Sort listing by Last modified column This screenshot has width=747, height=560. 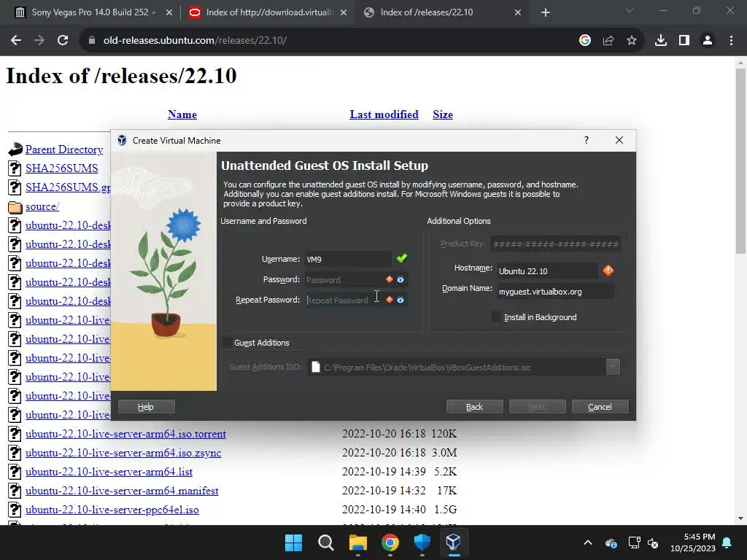pos(384,114)
